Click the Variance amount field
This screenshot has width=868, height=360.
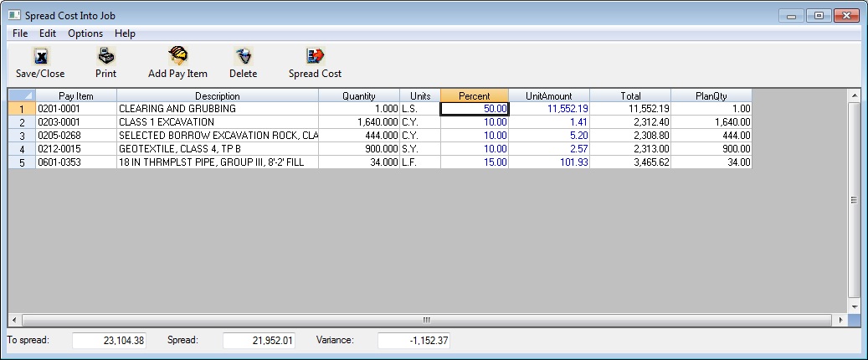coord(413,341)
